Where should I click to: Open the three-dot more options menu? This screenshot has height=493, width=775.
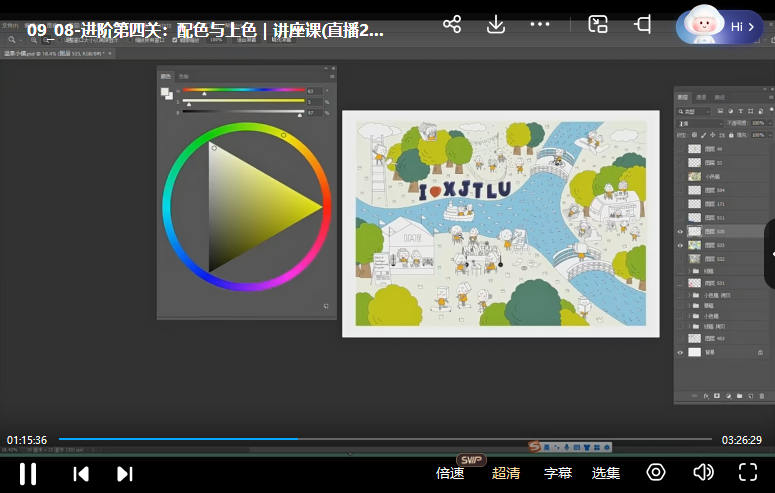point(540,24)
